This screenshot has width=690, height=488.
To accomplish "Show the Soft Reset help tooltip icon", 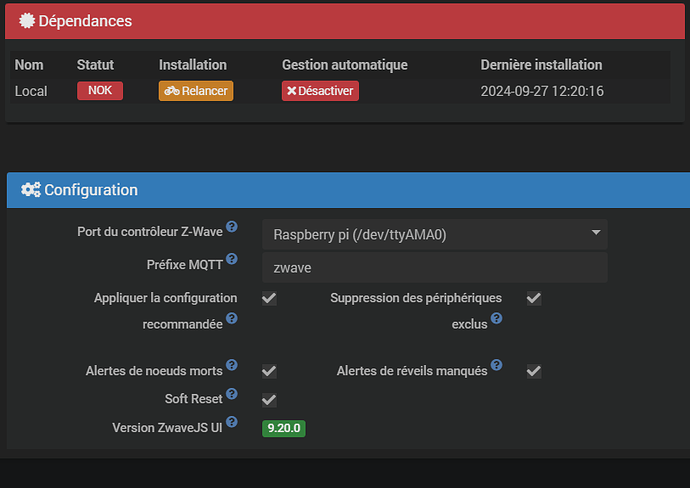I will click(232, 393).
